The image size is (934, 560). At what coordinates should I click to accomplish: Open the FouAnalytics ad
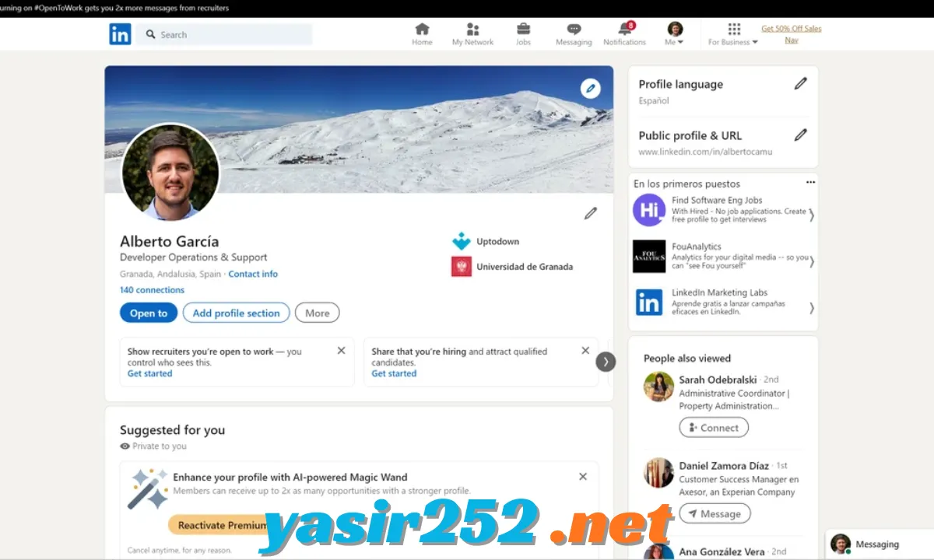pyautogui.click(x=697, y=247)
